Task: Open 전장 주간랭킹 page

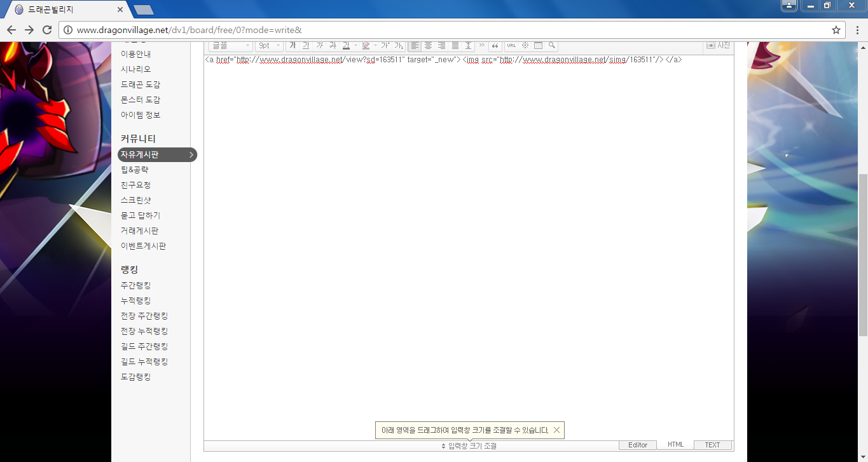Action: [x=144, y=316]
